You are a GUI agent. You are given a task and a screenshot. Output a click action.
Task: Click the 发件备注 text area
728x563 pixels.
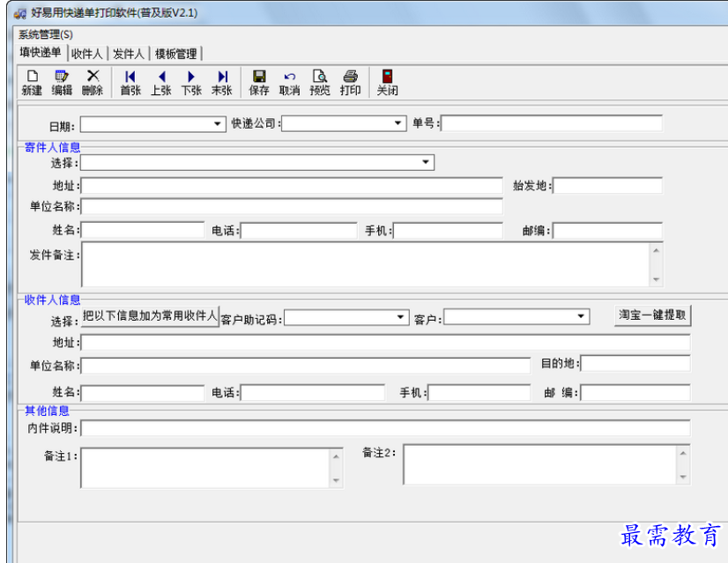click(x=366, y=264)
